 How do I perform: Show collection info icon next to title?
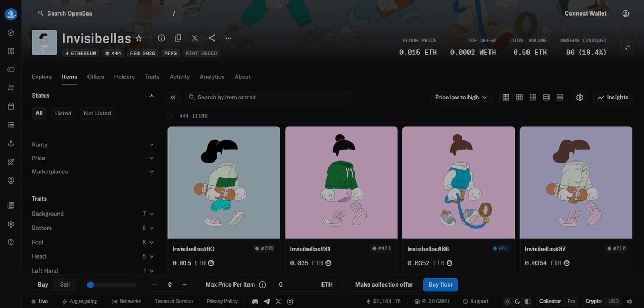pyautogui.click(x=161, y=38)
